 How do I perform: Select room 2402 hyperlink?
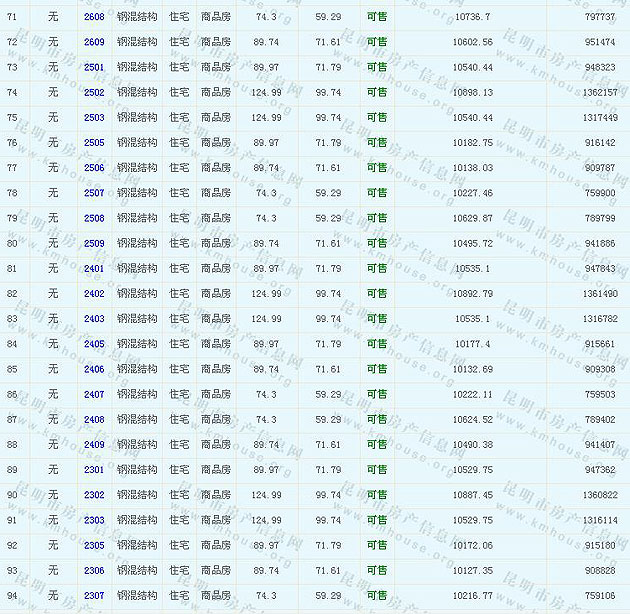[94, 294]
